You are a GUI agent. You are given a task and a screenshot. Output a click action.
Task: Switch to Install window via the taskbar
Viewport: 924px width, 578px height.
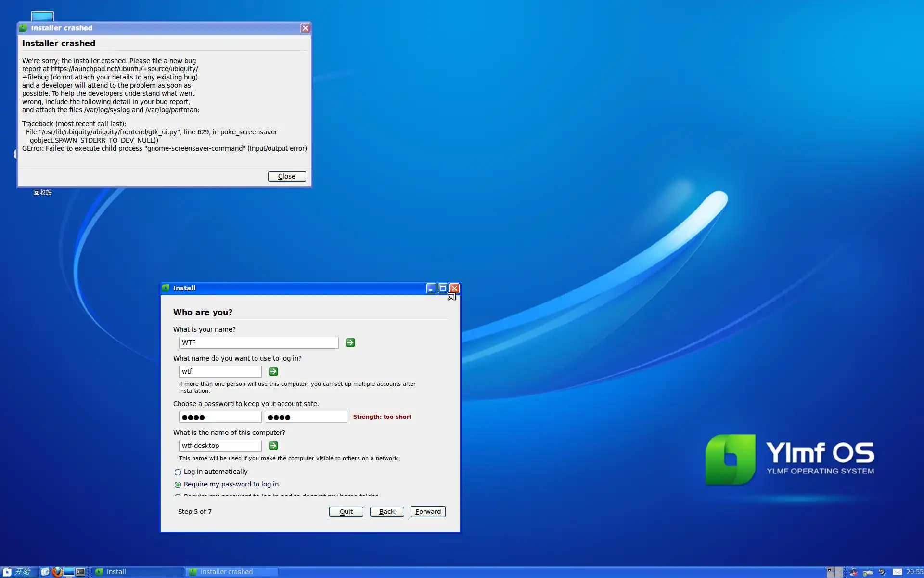click(x=138, y=572)
